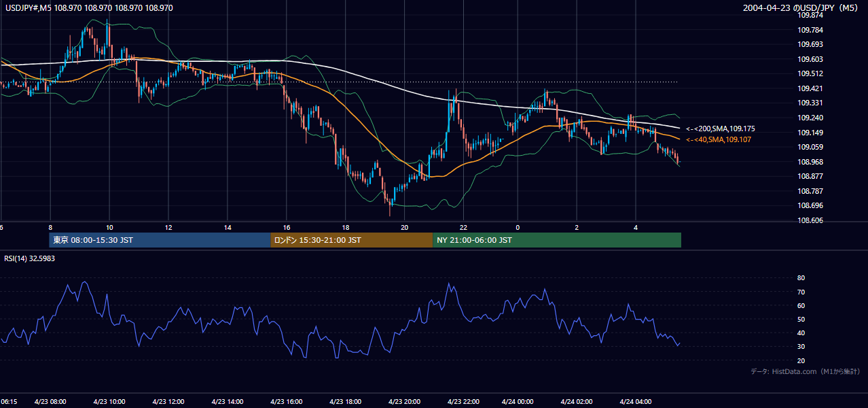Click hour marker 10 below the price chart
The image size is (868, 408).
[109, 228]
